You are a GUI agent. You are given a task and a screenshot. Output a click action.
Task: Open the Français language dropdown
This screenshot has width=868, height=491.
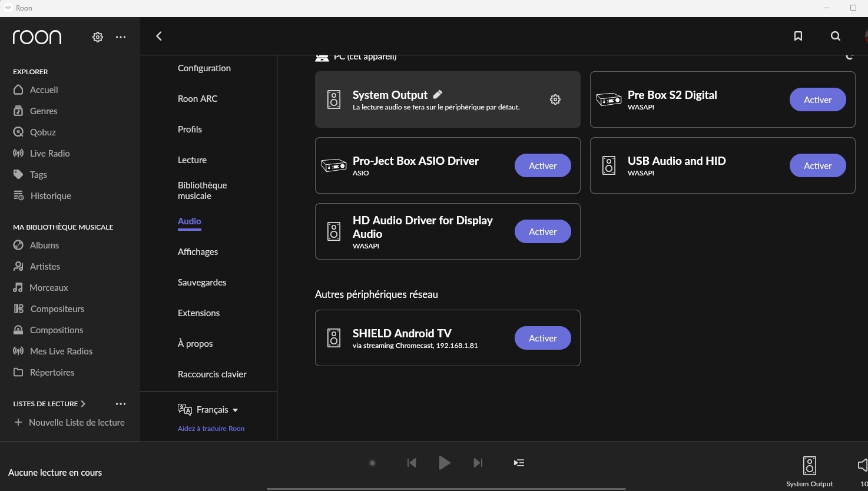tap(208, 410)
